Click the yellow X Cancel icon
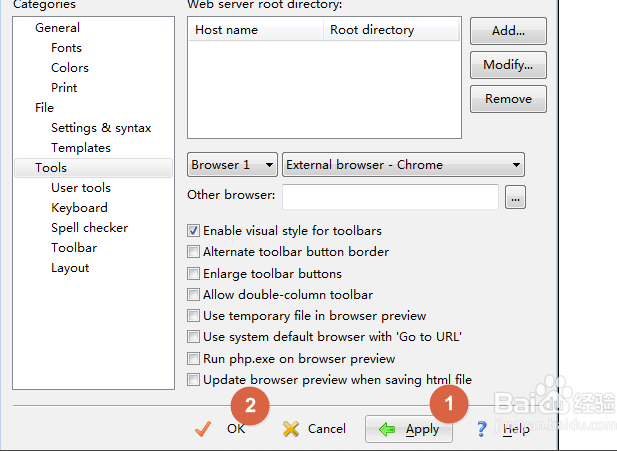Viewport: 617px width, 451px height. (x=291, y=429)
